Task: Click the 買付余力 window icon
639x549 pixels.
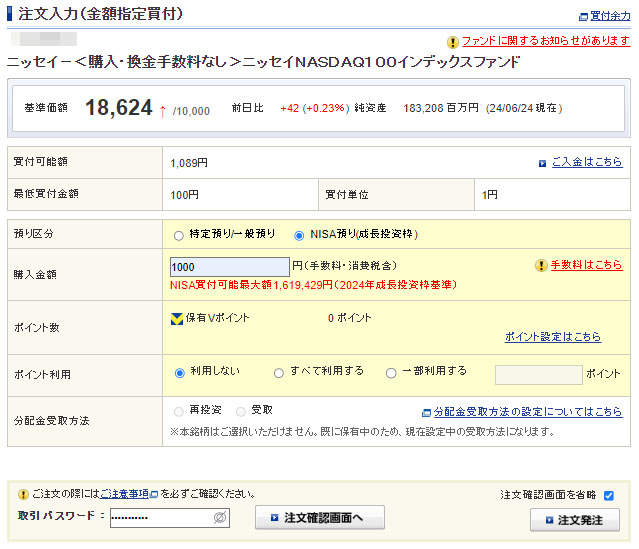Action: pos(583,16)
